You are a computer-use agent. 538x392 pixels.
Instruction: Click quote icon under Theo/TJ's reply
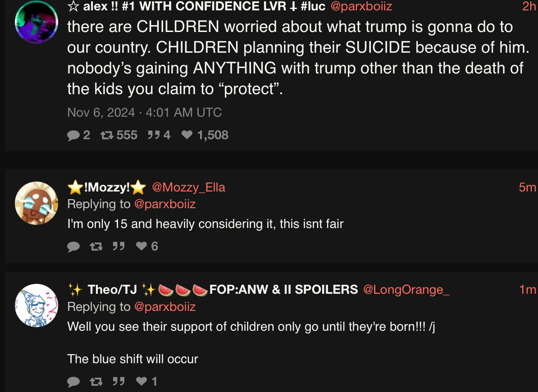click(119, 381)
